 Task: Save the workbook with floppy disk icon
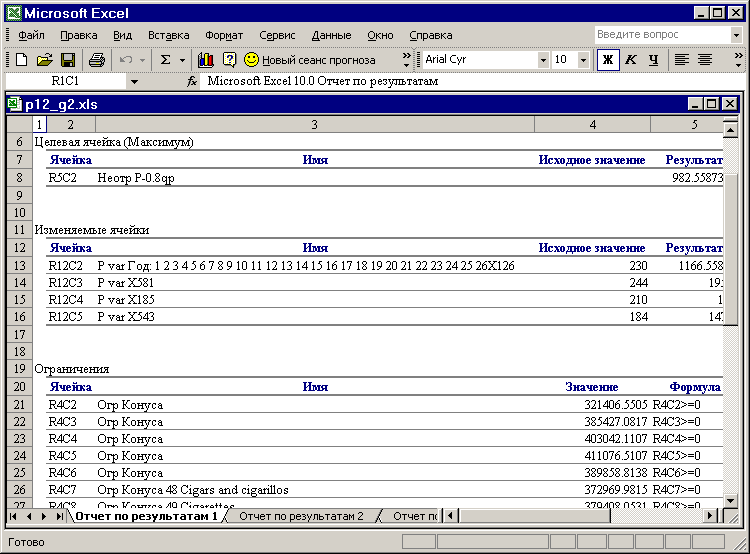pos(68,60)
